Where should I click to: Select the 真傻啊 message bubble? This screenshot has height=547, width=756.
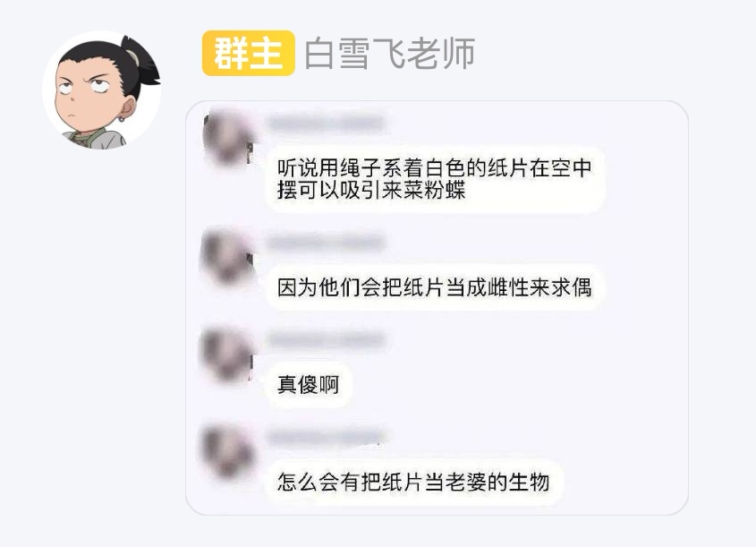point(308,385)
